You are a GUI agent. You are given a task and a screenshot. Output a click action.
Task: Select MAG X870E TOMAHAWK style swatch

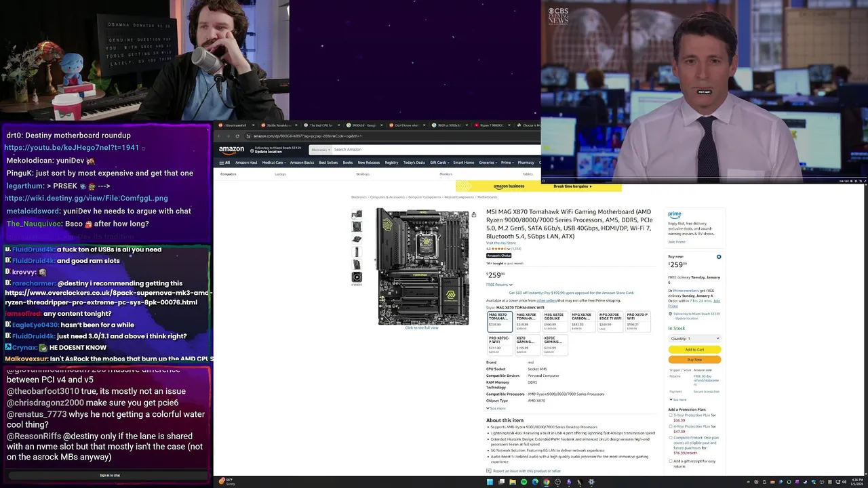click(x=527, y=321)
